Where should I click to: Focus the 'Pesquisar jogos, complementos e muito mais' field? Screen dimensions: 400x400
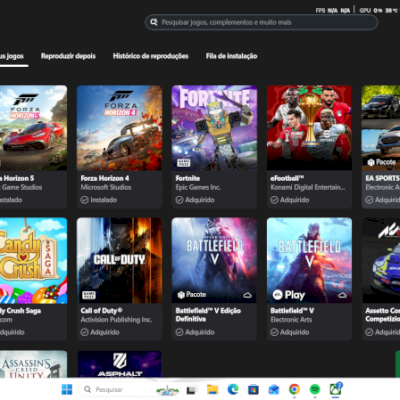pos(261,22)
